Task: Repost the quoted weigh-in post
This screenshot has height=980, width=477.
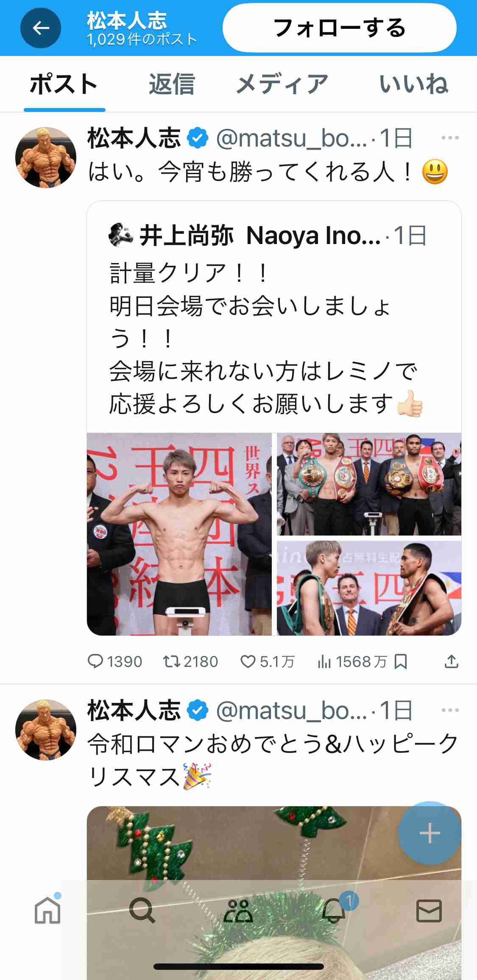Action: point(190,661)
